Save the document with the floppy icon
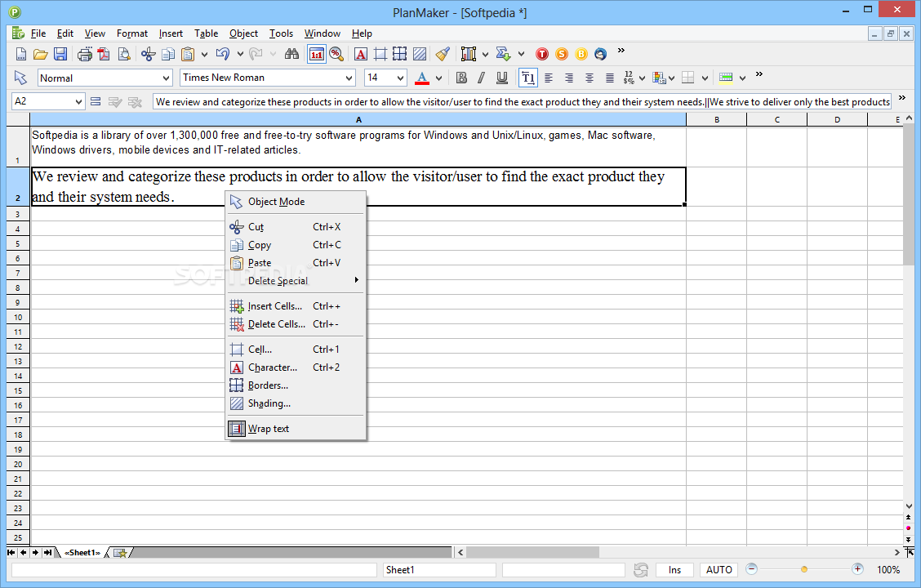 click(x=60, y=55)
